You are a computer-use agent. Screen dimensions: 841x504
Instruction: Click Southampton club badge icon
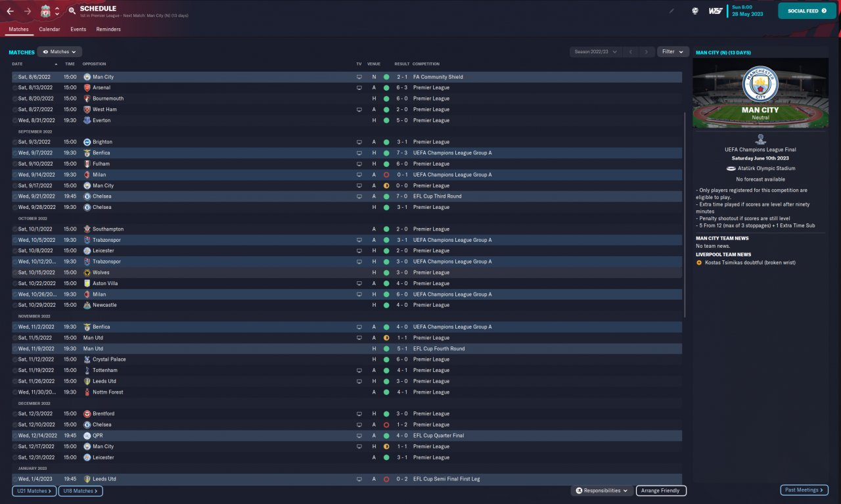(x=87, y=229)
